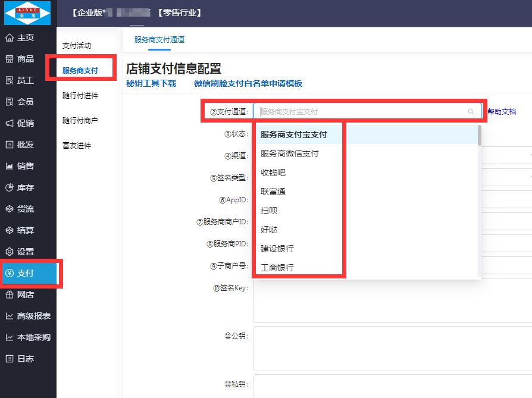This screenshot has width=532, height=398.
Task: Click the chart icon beside 本地采购
Action: point(10,337)
